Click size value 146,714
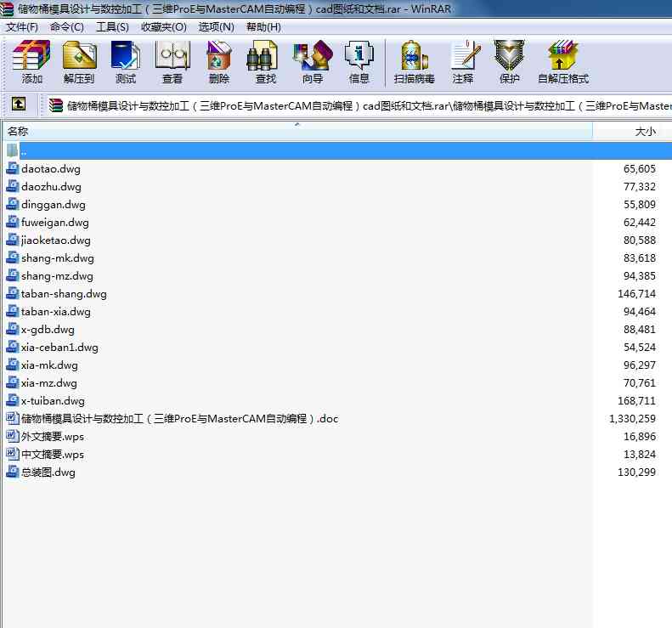The width and height of the screenshot is (672, 628). coord(636,294)
